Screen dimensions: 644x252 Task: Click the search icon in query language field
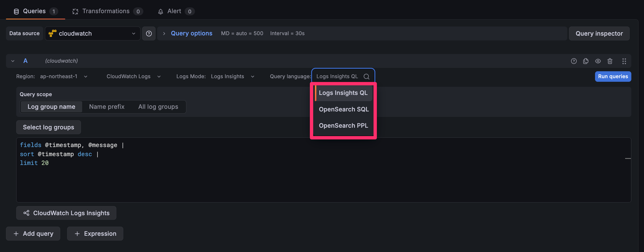[366, 77]
